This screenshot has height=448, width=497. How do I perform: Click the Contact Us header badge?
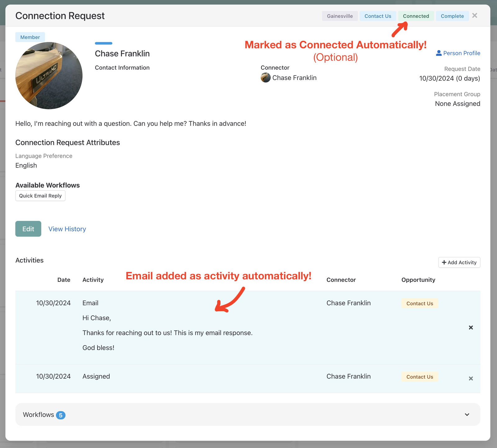378,16
